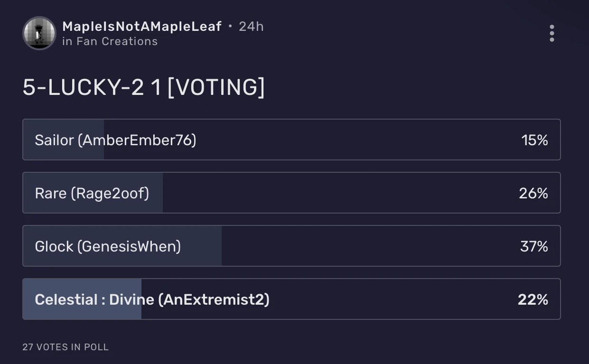Viewport: 589px width, 364px height.
Task: Click MapleIsNotAMapleLeaf's profile avatar
Action: pyautogui.click(x=39, y=33)
